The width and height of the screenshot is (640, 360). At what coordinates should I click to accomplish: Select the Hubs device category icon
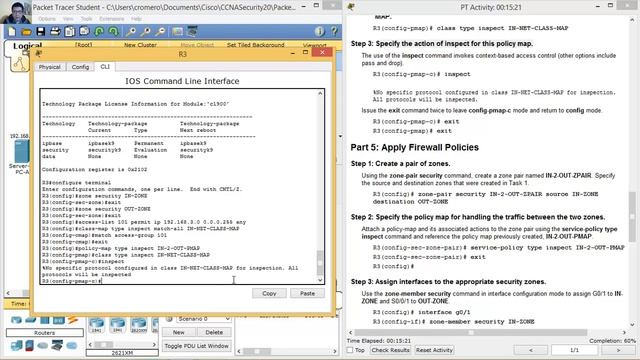(44, 320)
